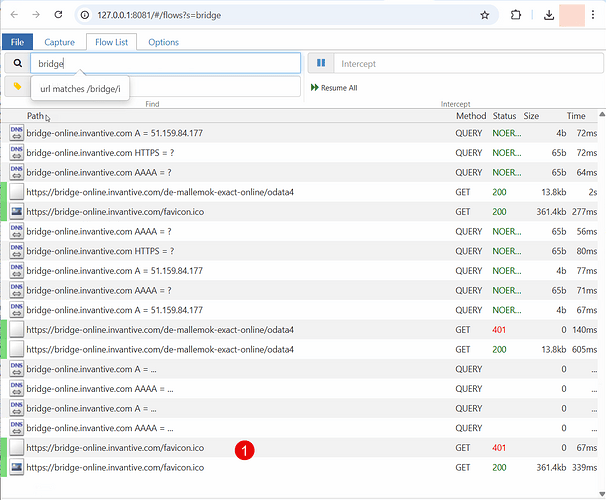The width and height of the screenshot is (606, 500).
Task: Bookmark this page with the star icon
Action: [x=485, y=15]
